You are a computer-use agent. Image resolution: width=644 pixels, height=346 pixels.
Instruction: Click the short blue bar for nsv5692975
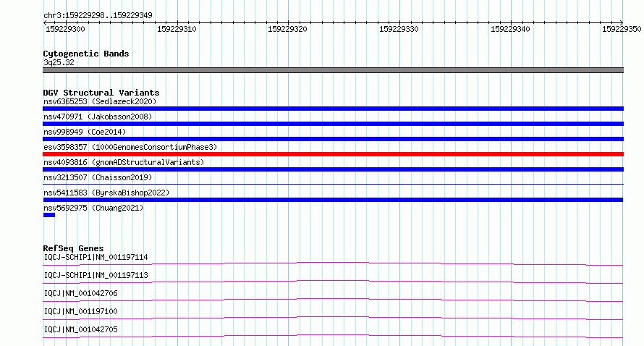click(x=49, y=215)
